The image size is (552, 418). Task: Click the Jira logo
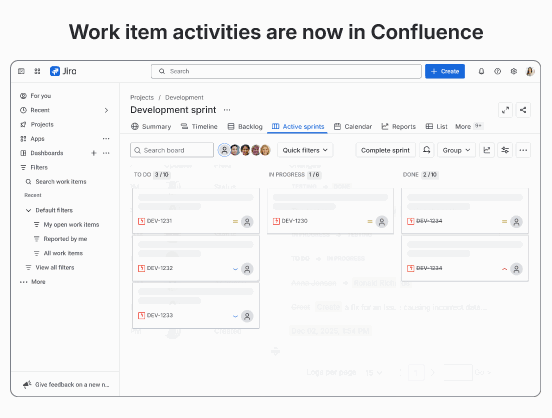[63, 71]
